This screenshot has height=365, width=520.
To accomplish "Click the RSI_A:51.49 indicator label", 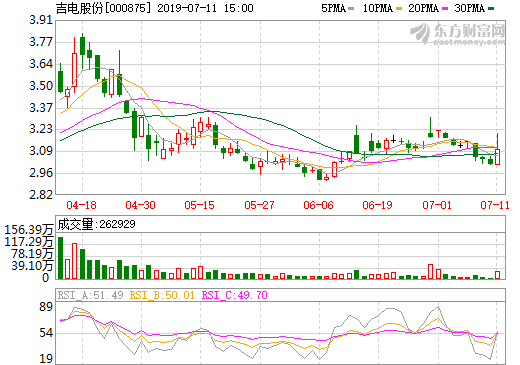I will tap(90, 295).
